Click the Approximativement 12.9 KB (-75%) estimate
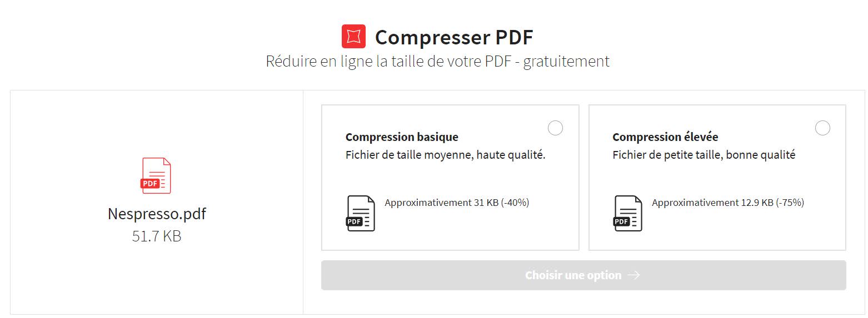 click(728, 203)
